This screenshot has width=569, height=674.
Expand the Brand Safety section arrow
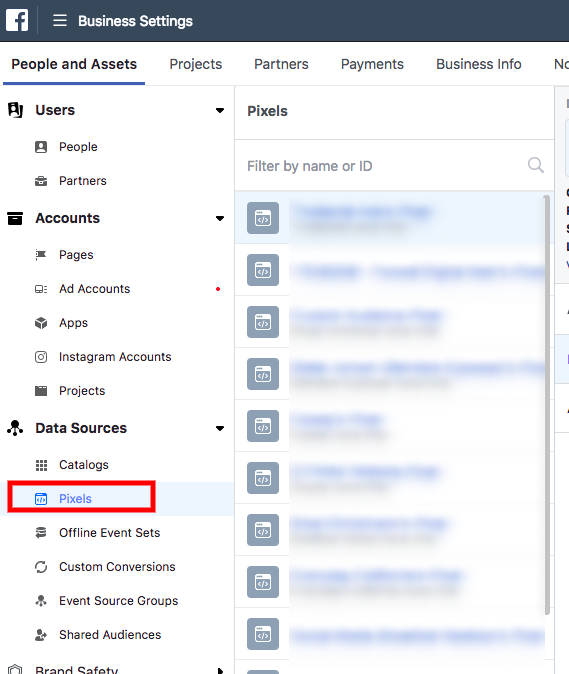tap(220, 671)
